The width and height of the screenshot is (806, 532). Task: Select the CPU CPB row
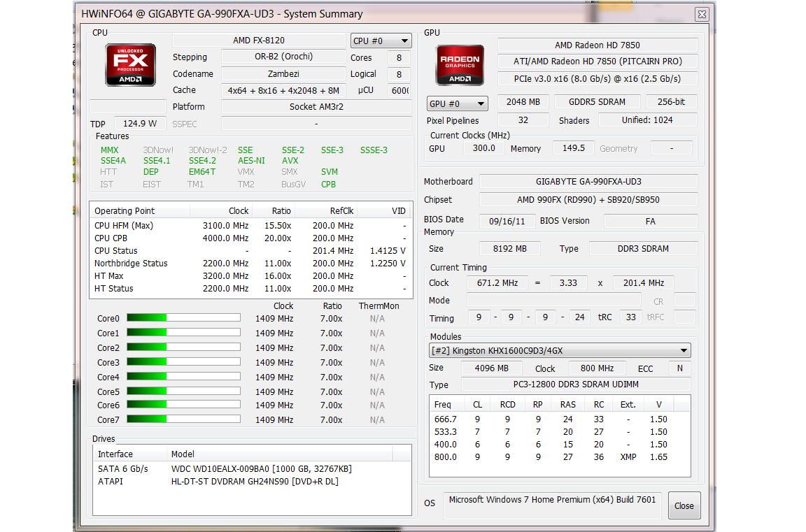(x=250, y=238)
